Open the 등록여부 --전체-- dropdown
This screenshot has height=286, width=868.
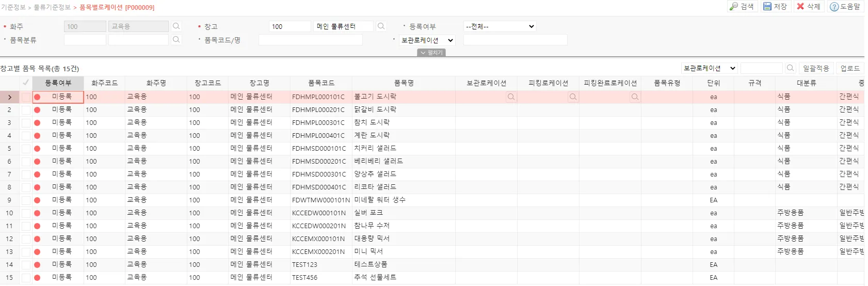[x=500, y=26]
